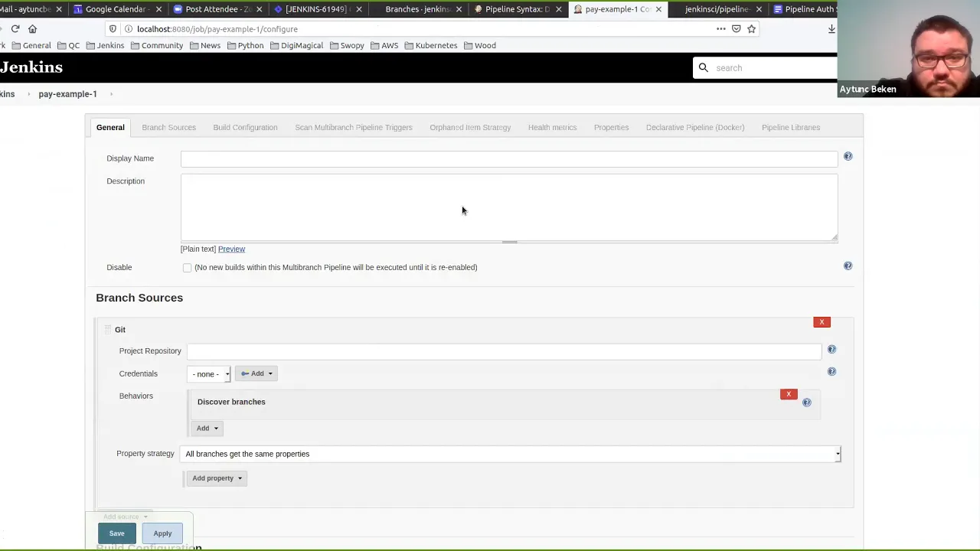Switch to the jenkinsci/pipeline browser tab

pyautogui.click(x=717, y=9)
